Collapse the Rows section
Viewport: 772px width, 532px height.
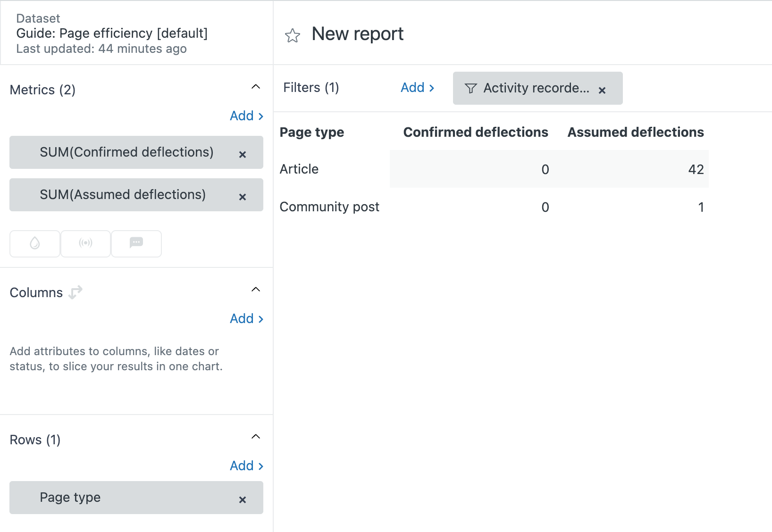click(256, 437)
